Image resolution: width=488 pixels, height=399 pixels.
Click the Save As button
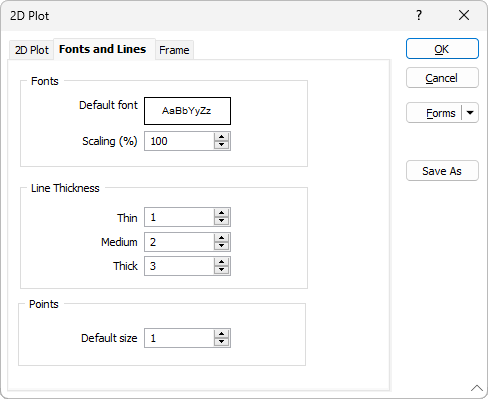click(x=442, y=171)
